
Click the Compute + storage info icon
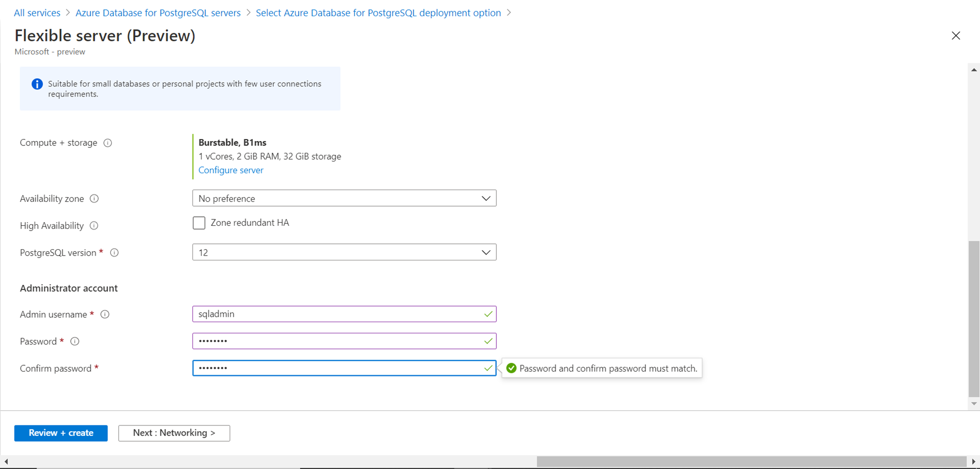[108, 143]
